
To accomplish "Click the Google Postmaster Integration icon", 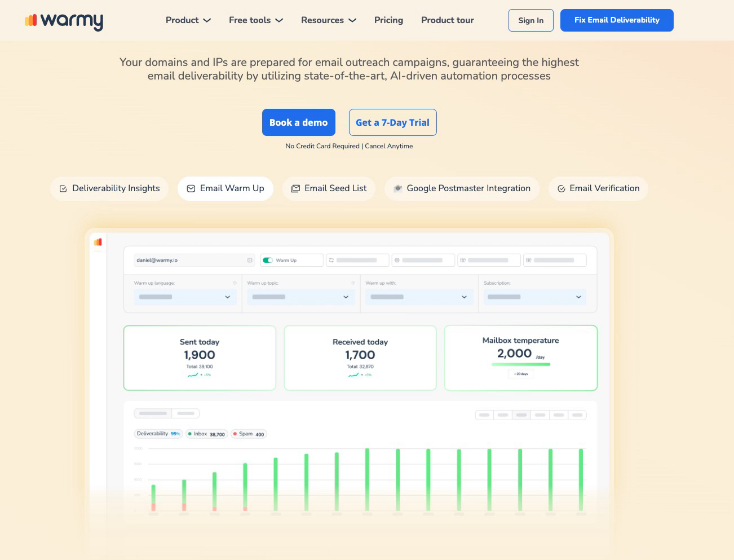I will point(397,188).
